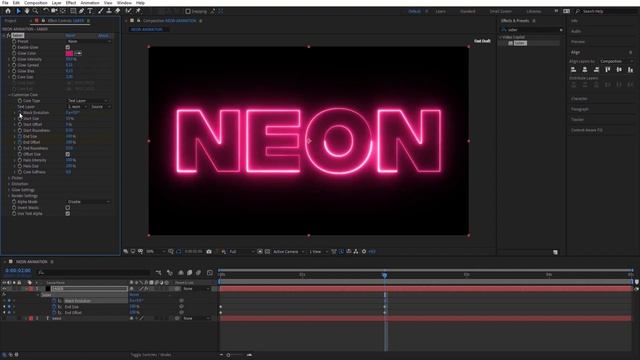Toggle visibility eye of top timeline layer

pos(4,289)
